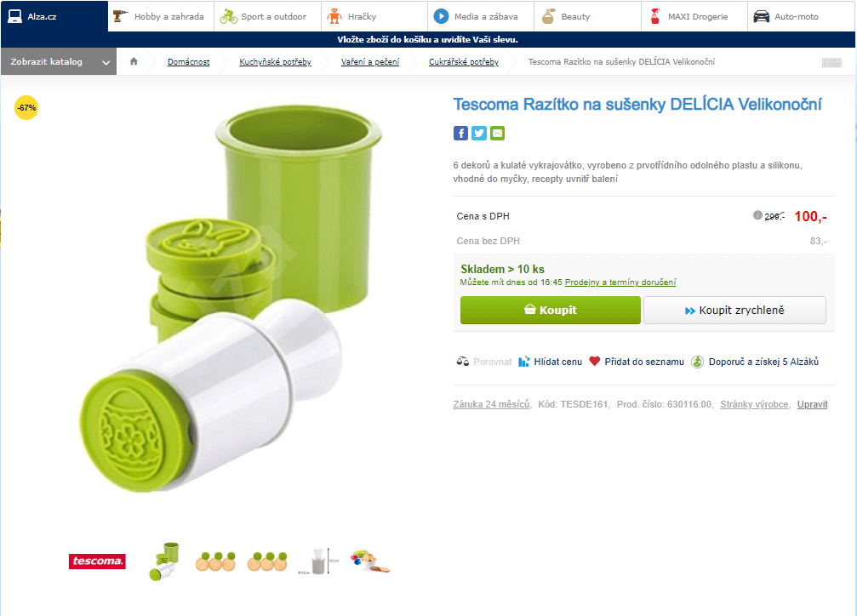Share product via email icon
Viewport: 857px width, 616px height.
click(497, 133)
